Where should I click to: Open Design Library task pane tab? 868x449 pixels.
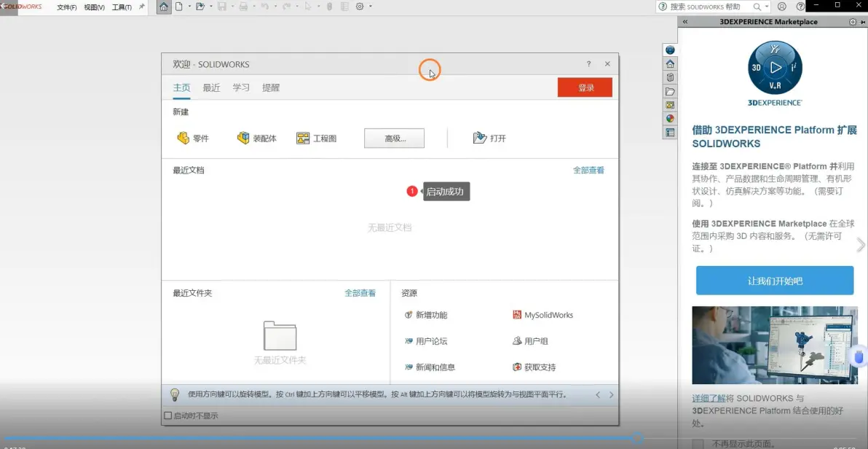670,77
